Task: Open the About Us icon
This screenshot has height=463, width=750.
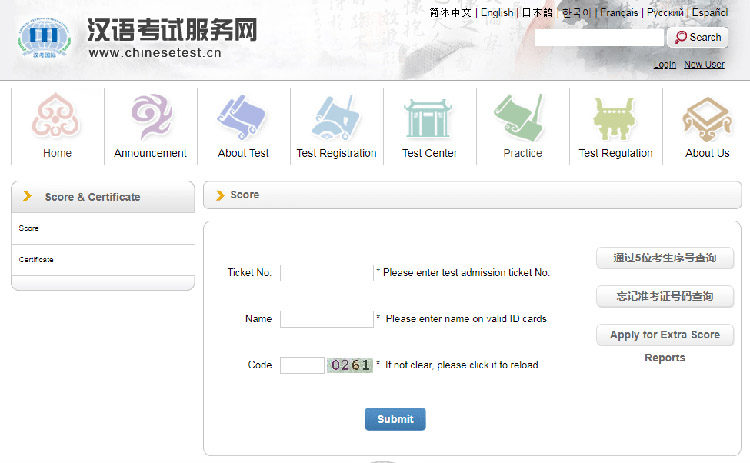Action: pos(707,118)
